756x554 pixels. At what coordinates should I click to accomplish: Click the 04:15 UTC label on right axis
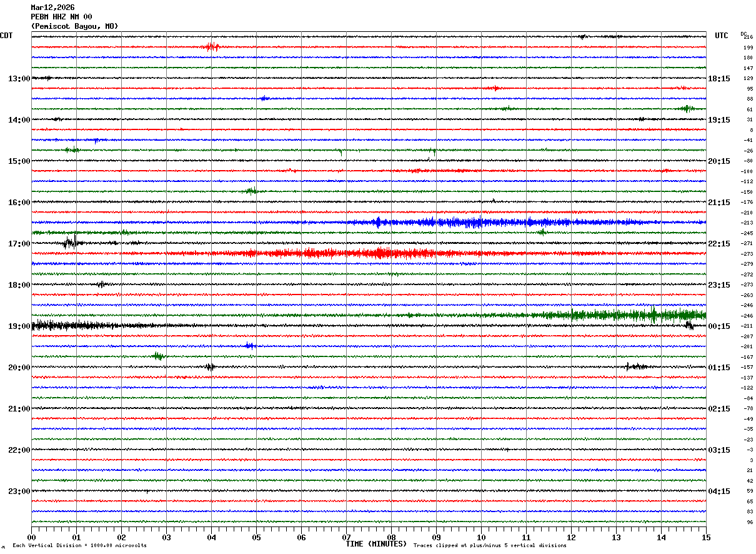[719, 491]
